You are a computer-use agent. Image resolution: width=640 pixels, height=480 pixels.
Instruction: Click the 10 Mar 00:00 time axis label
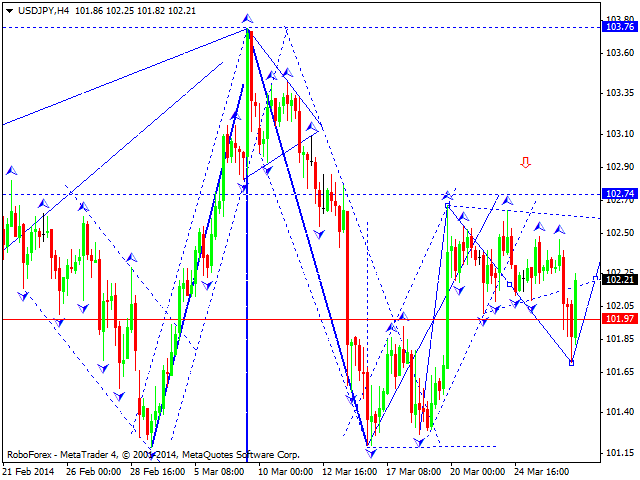tap(286, 471)
